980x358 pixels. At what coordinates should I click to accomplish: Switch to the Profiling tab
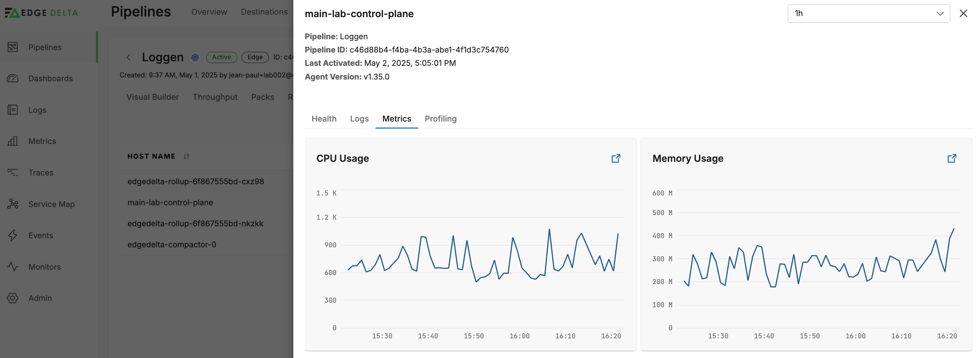440,119
